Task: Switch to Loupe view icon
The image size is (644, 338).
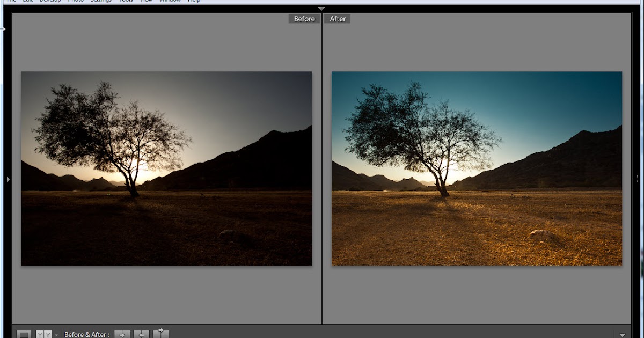Action: (x=24, y=334)
